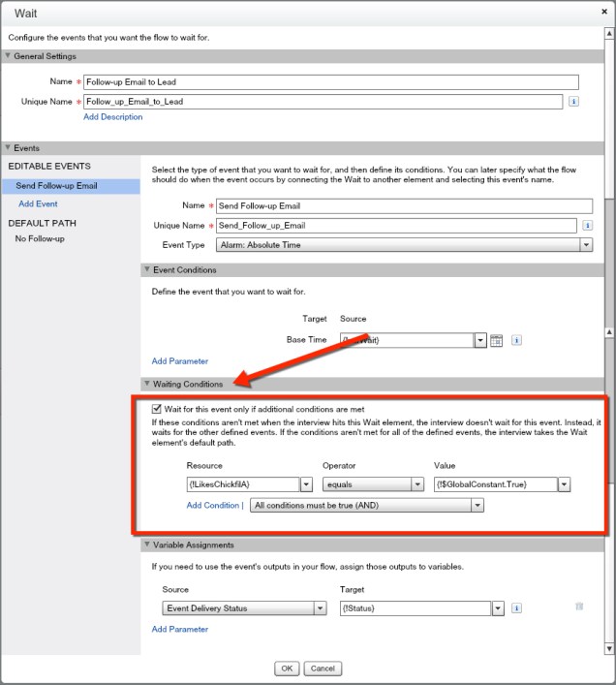The width and height of the screenshot is (616, 685).
Task: Click the info icon beside the Target variable
Action: [x=517, y=608]
